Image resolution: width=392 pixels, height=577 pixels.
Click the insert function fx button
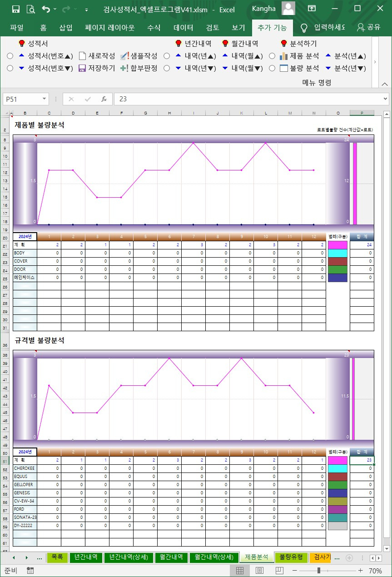coord(104,99)
